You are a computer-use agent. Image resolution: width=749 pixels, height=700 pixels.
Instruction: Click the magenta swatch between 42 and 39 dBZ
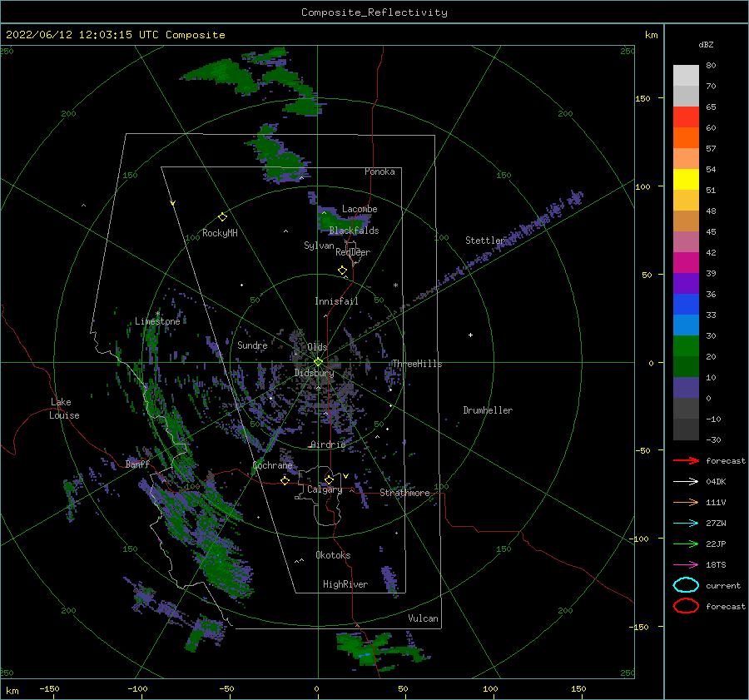(x=686, y=263)
